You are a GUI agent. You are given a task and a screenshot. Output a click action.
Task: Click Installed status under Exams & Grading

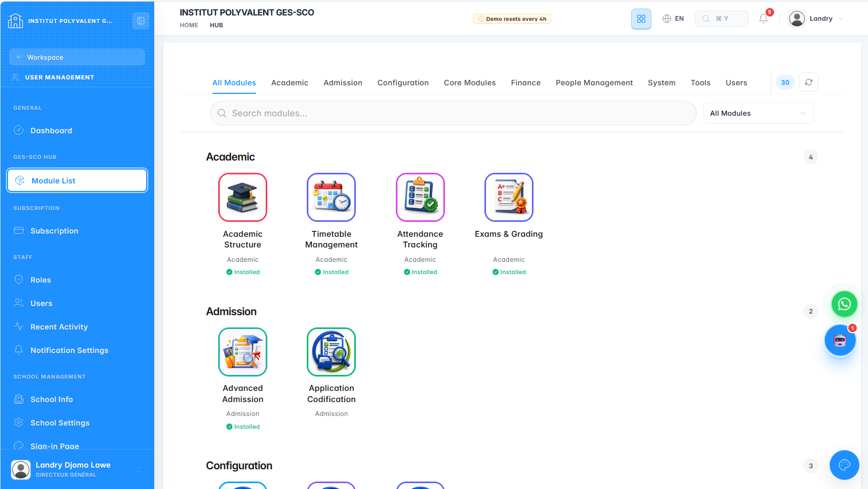[509, 272]
